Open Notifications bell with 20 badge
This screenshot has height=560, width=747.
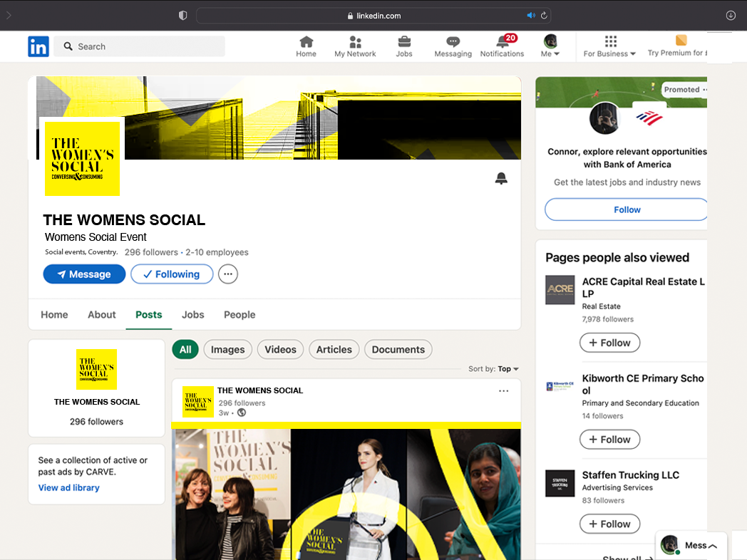pyautogui.click(x=502, y=46)
